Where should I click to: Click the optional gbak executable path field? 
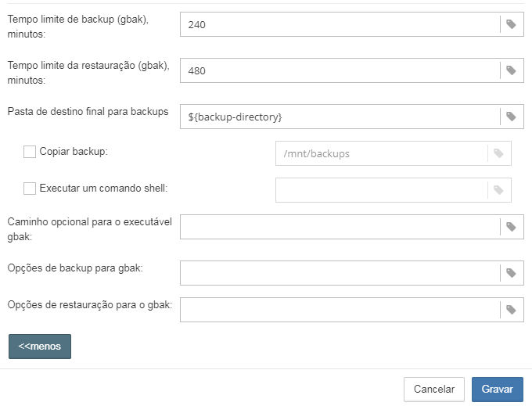tap(340, 227)
